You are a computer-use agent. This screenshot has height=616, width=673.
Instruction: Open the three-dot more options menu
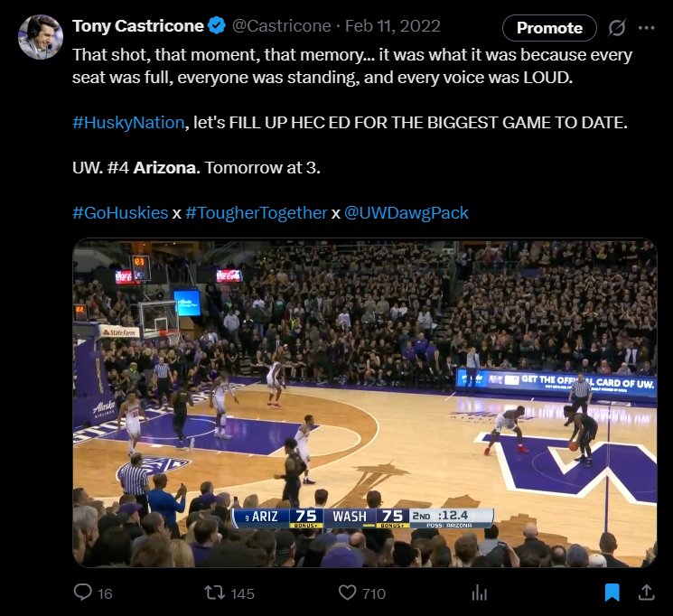(x=647, y=28)
